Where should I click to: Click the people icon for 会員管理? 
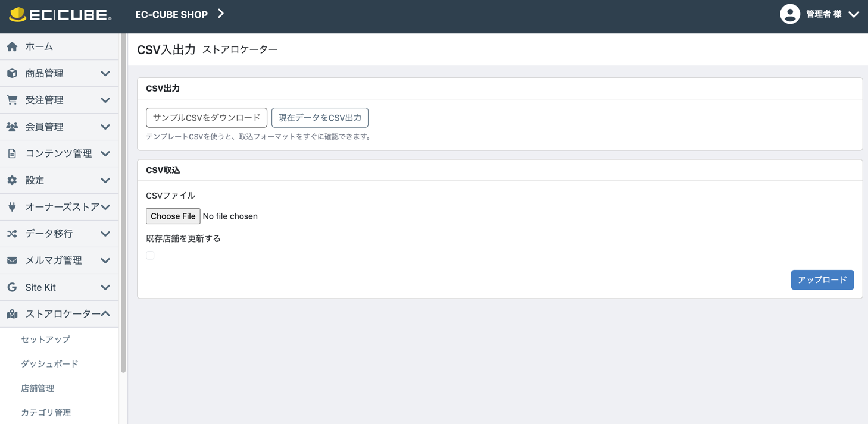click(12, 127)
